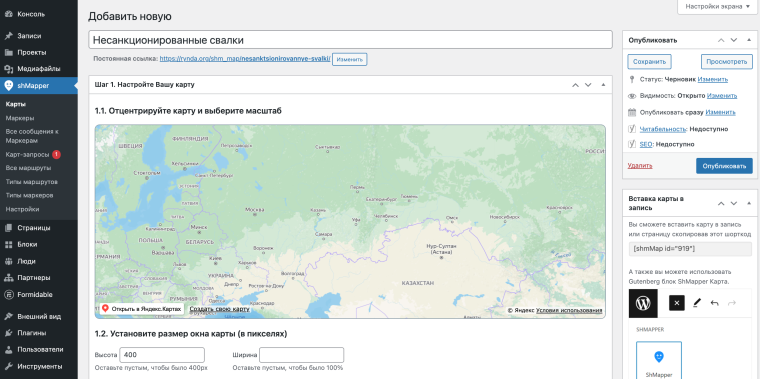Open Маркеры submenu item

(x=20, y=118)
